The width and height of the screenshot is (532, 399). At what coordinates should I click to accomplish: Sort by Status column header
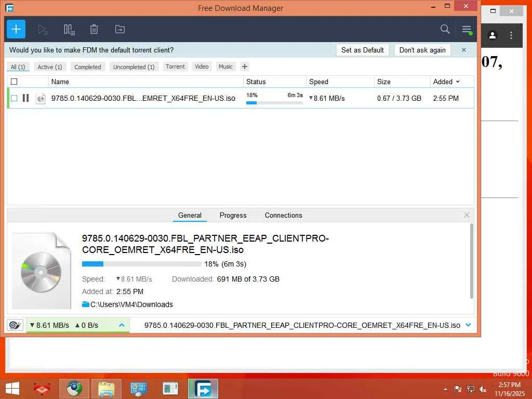click(x=274, y=82)
